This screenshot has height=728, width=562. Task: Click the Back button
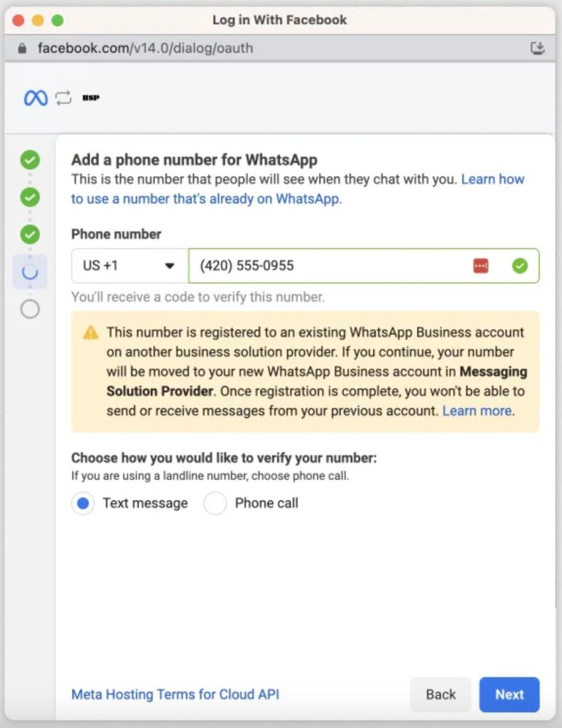[441, 695]
